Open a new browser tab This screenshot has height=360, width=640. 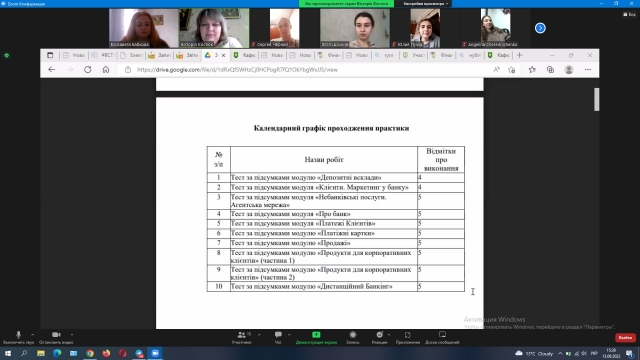[520, 55]
